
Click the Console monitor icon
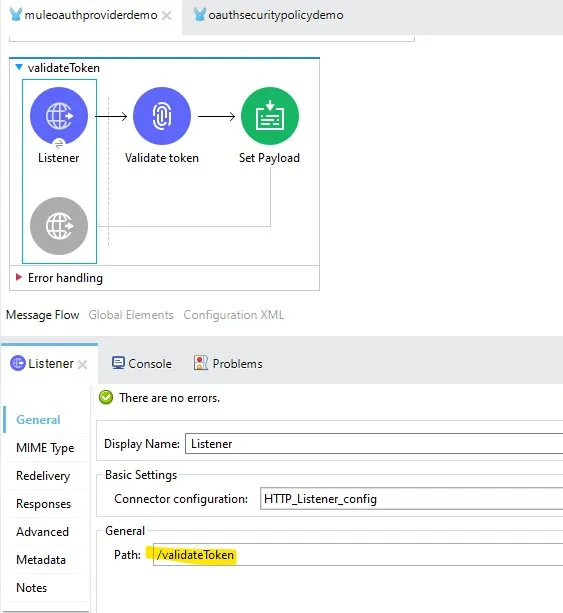click(x=118, y=363)
